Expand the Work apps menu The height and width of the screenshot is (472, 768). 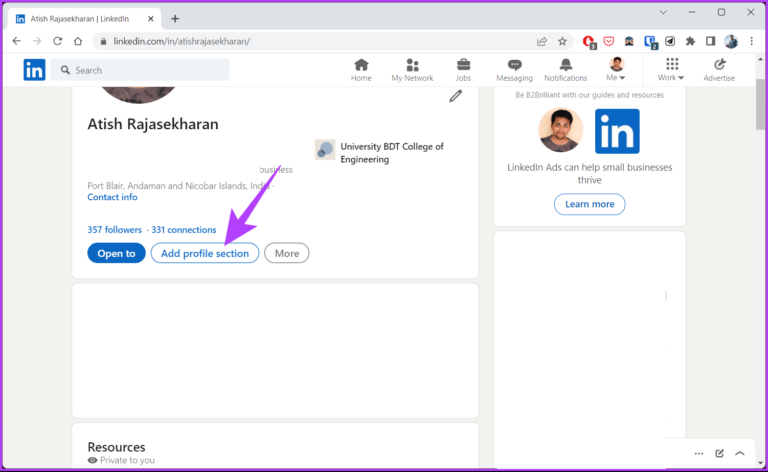point(671,69)
